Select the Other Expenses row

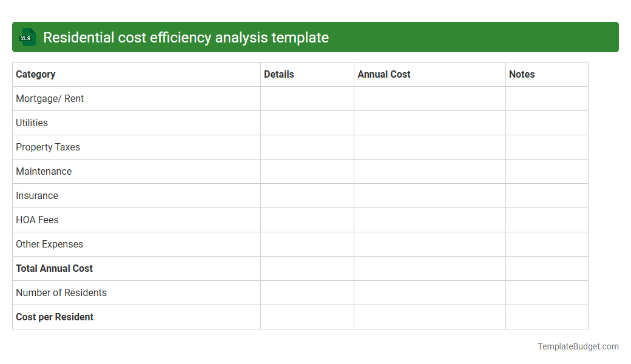49,244
